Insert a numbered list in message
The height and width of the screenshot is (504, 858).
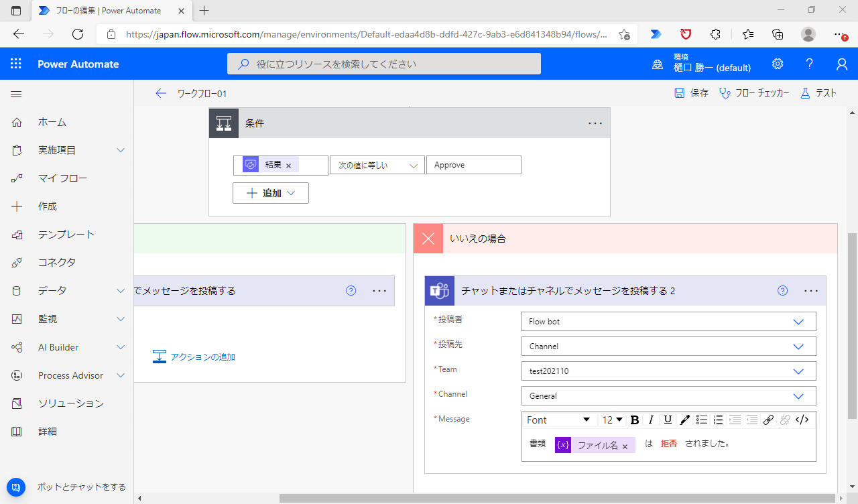pyautogui.click(x=719, y=420)
